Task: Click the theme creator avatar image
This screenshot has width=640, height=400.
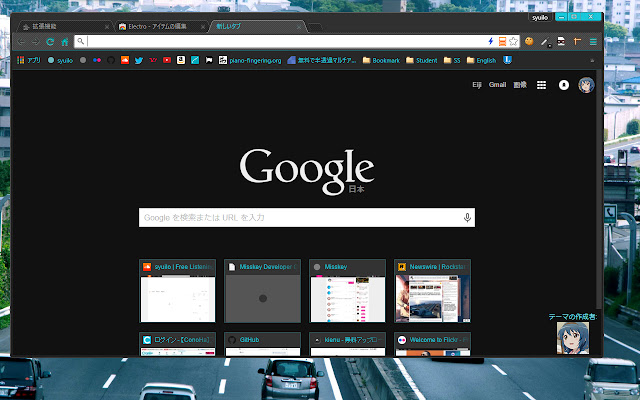Action: point(573,338)
